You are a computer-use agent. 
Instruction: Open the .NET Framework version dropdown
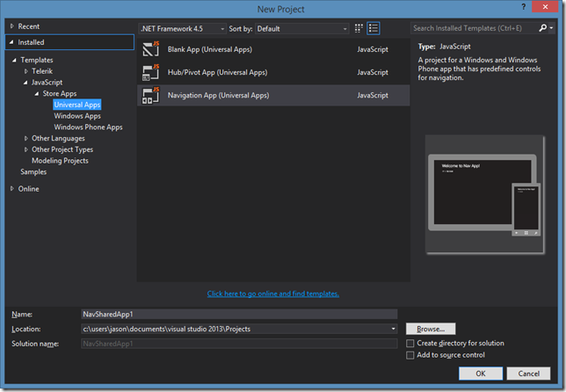(182, 28)
